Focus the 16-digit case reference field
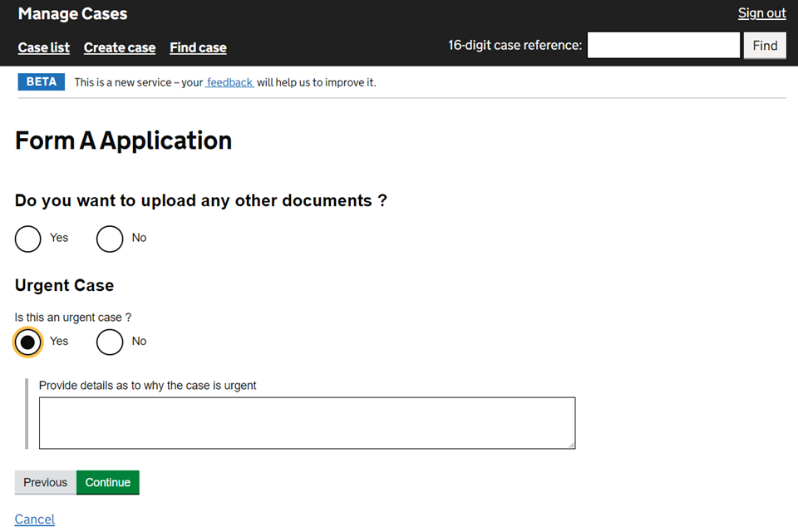This screenshot has width=798, height=532. 663,46
